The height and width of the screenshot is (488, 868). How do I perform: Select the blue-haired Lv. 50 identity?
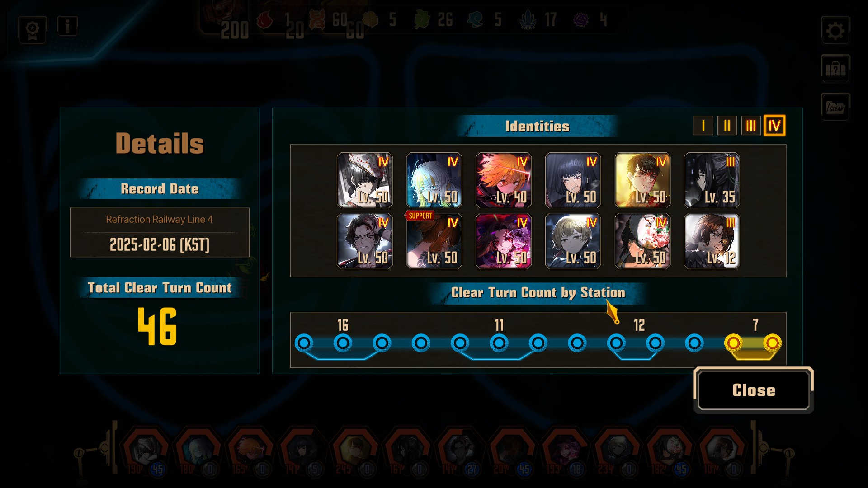pyautogui.click(x=434, y=180)
